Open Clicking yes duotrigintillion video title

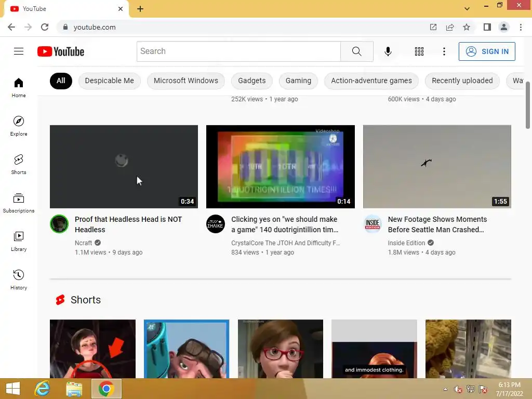click(x=285, y=224)
